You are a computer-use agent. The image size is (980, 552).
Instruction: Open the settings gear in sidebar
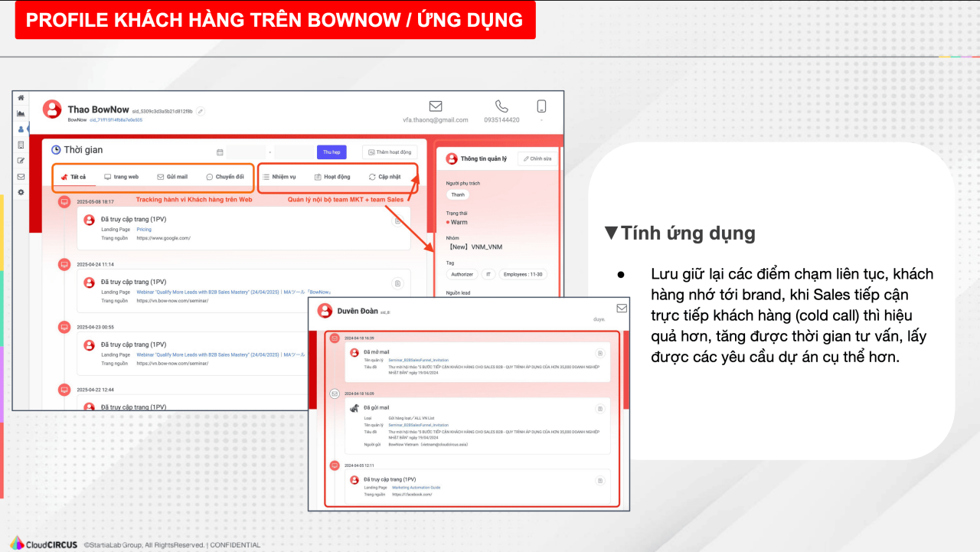(x=21, y=192)
